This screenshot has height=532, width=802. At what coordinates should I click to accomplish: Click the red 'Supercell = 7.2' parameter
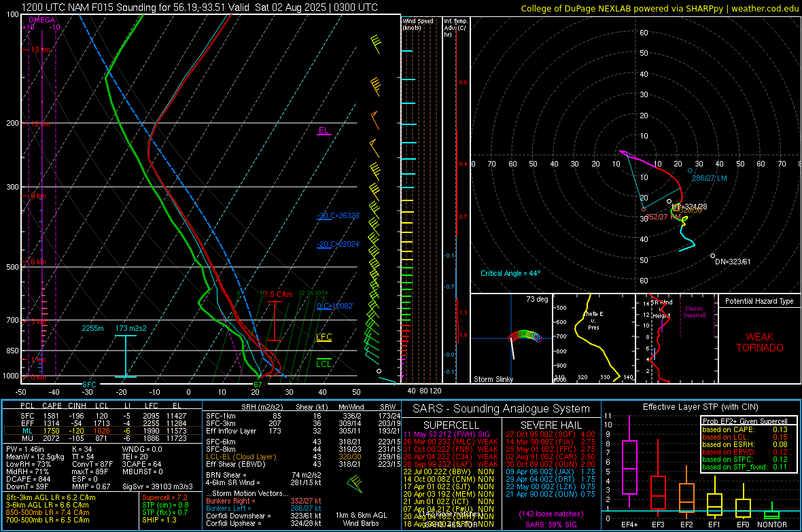pos(164,497)
